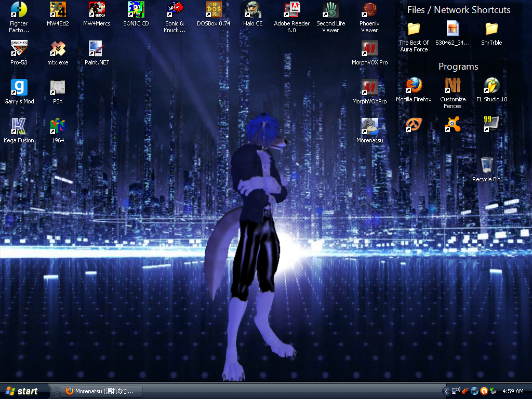The image size is (532, 399).
Task: Launch Mozilla Firefox from the desktop
Action: coord(414,86)
